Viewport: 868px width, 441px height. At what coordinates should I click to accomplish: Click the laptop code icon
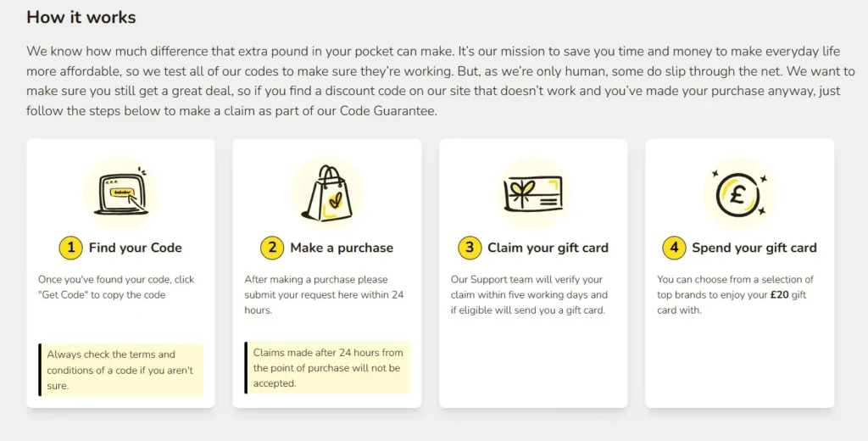point(120,193)
